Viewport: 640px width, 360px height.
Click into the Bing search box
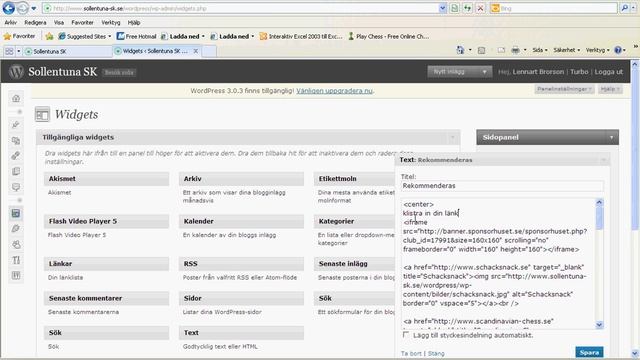554,8
